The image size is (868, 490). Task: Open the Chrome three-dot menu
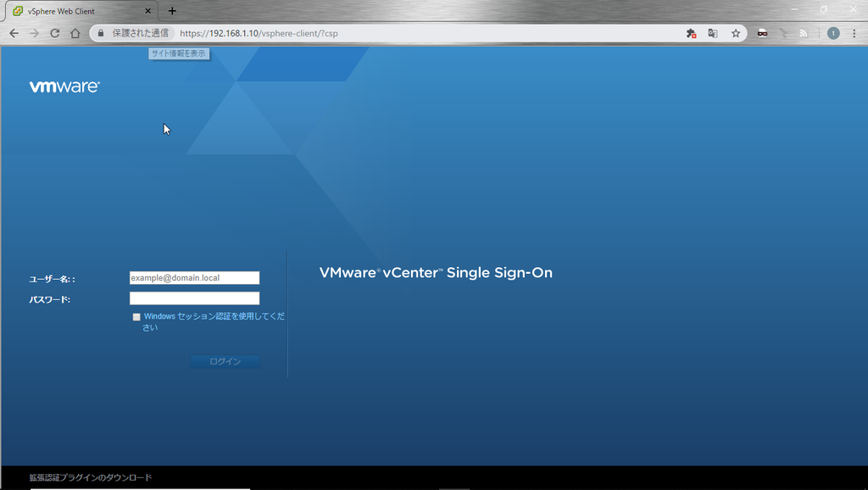coord(854,33)
